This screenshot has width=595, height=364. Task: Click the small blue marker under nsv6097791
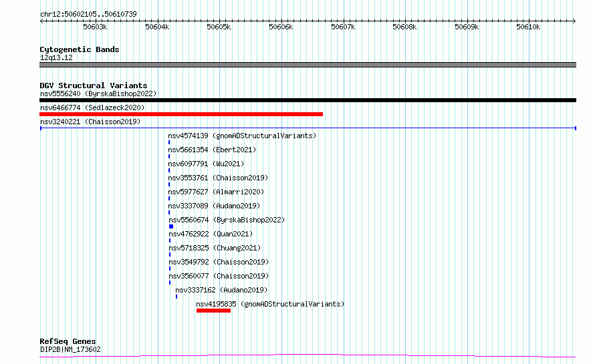(x=169, y=170)
